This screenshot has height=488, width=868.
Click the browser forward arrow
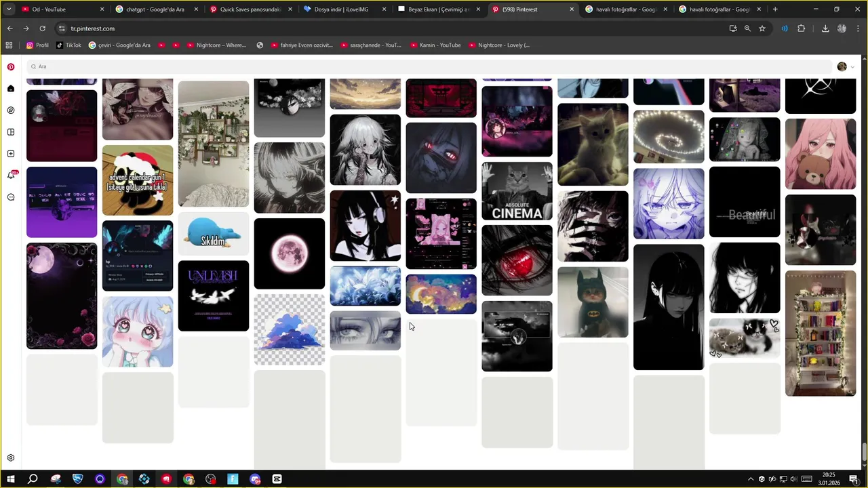26,28
